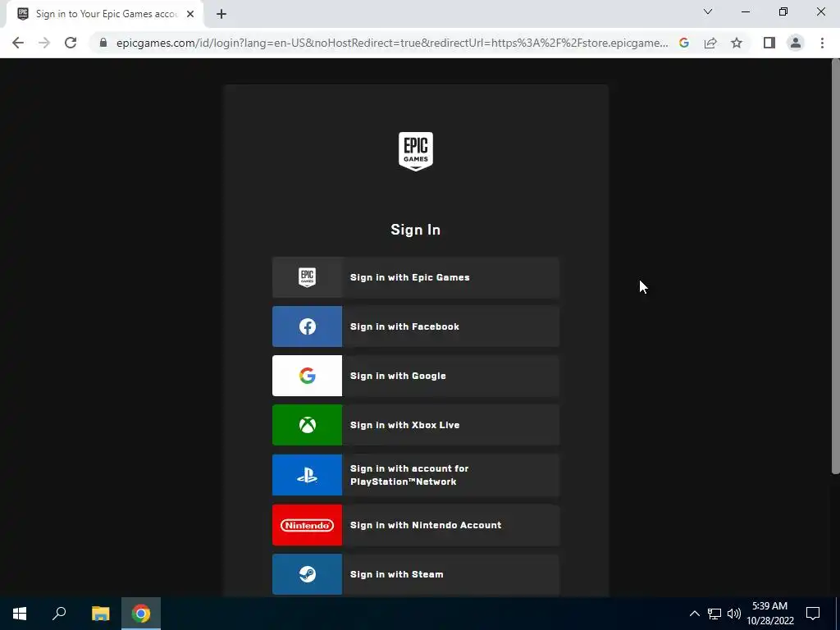
Task: Open the tab search chevron dropdown
Action: (x=708, y=11)
